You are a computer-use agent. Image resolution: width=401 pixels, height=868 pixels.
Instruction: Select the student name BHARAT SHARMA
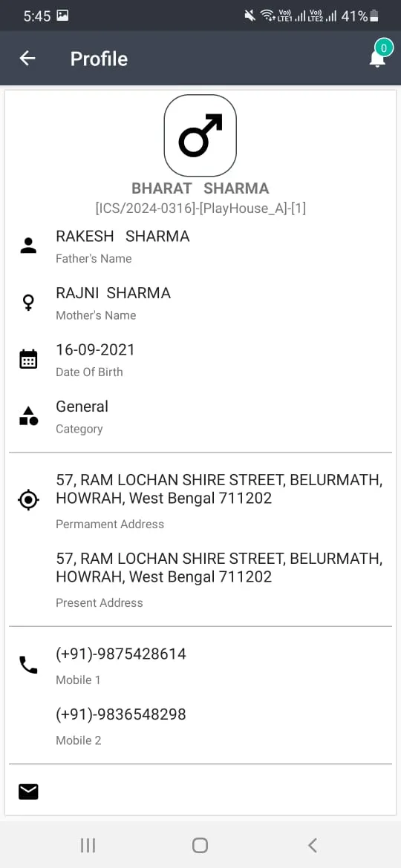pos(200,188)
